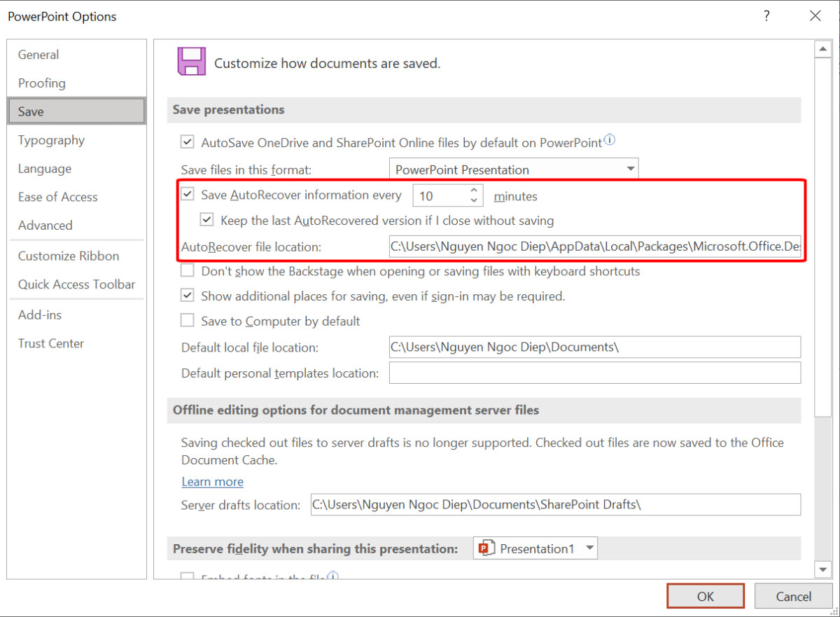This screenshot has width=840, height=617.
Task: Increase AutoRecover minutes with up arrow
Action: pos(474,190)
